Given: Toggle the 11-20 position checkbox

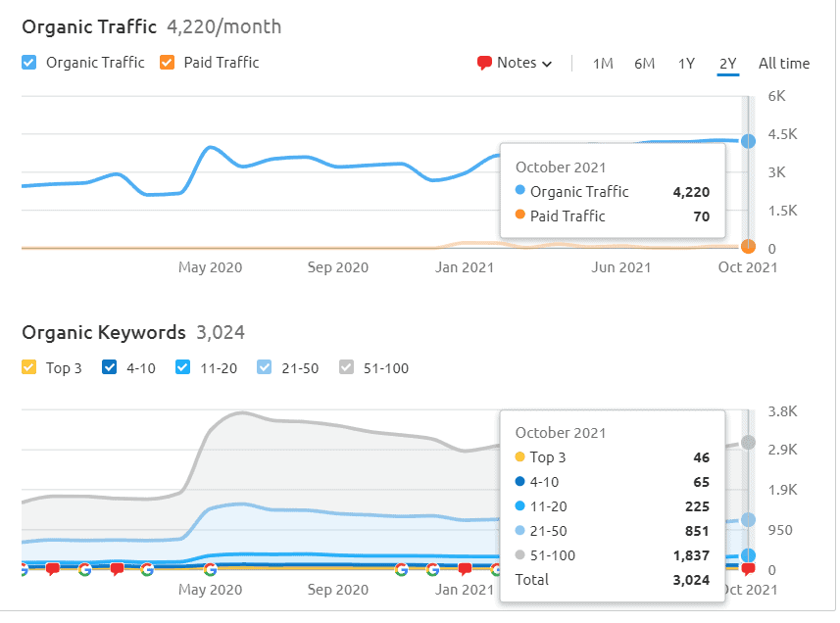Looking at the screenshot, I should click(182, 367).
